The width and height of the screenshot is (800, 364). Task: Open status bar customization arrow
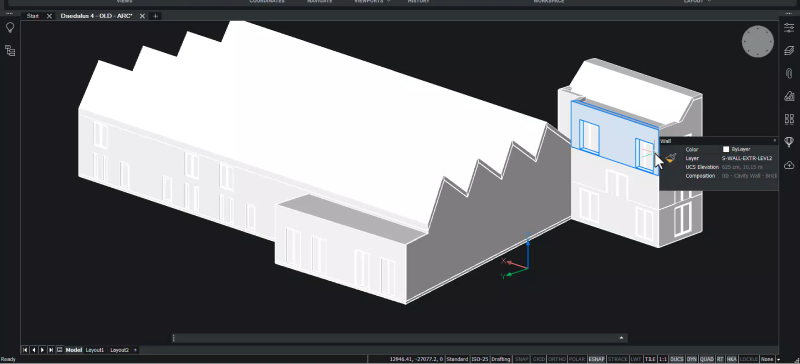coord(779,359)
